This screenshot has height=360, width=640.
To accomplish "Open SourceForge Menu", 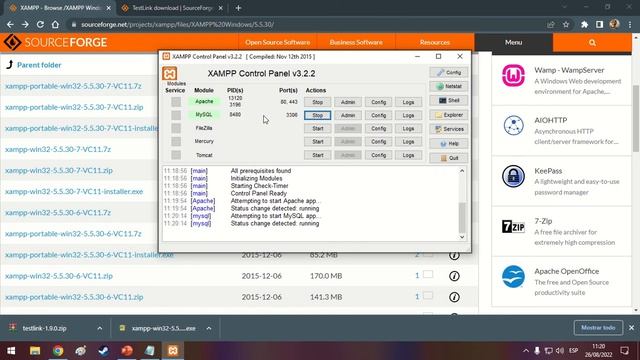I will (x=513, y=42).
